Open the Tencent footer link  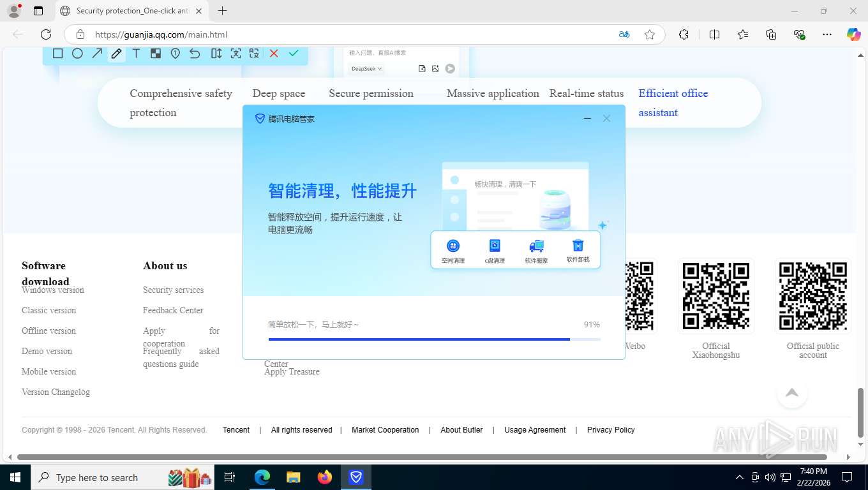coord(236,430)
